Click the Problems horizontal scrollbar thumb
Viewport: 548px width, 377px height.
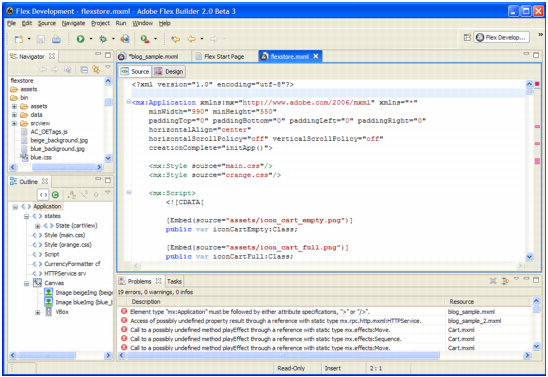[282, 355]
